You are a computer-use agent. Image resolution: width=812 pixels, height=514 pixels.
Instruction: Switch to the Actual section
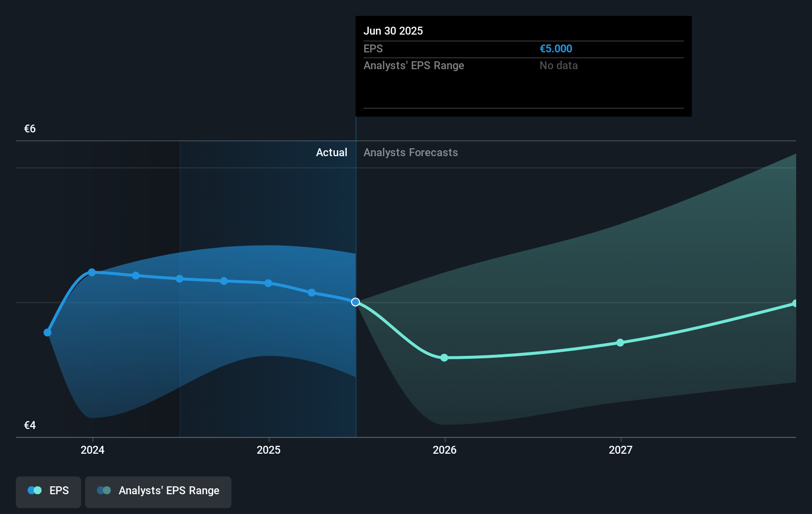(331, 153)
